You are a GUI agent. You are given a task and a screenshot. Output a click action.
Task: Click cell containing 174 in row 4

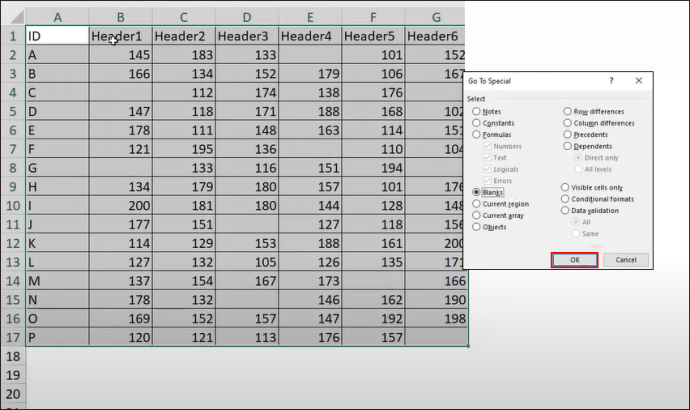[x=247, y=93]
